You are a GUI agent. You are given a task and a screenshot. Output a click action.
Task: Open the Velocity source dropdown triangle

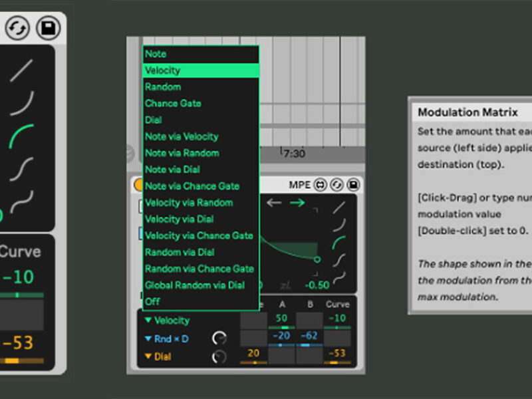click(148, 321)
